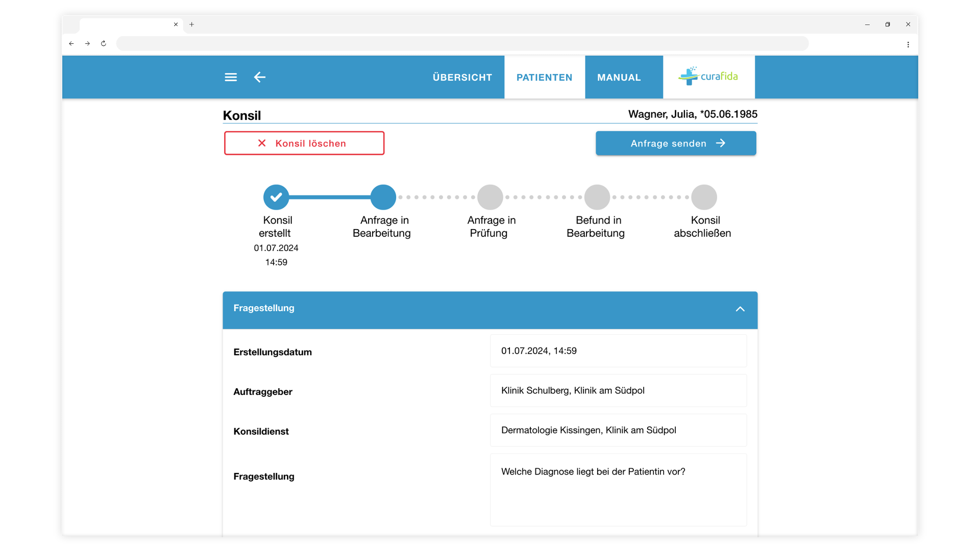Click patient name Wagner, Julia
This screenshot has height=551, width=980.
pyautogui.click(x=693, y=114)
